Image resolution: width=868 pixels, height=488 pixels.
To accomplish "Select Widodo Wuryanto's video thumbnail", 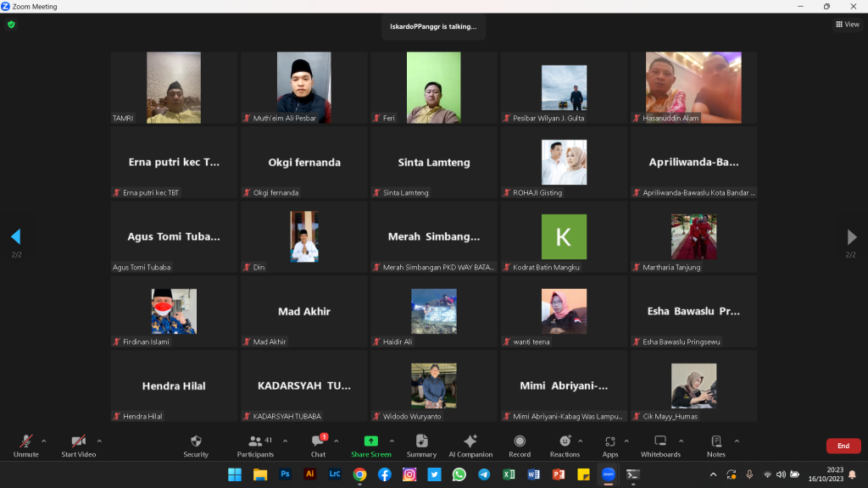I will 433,386.
